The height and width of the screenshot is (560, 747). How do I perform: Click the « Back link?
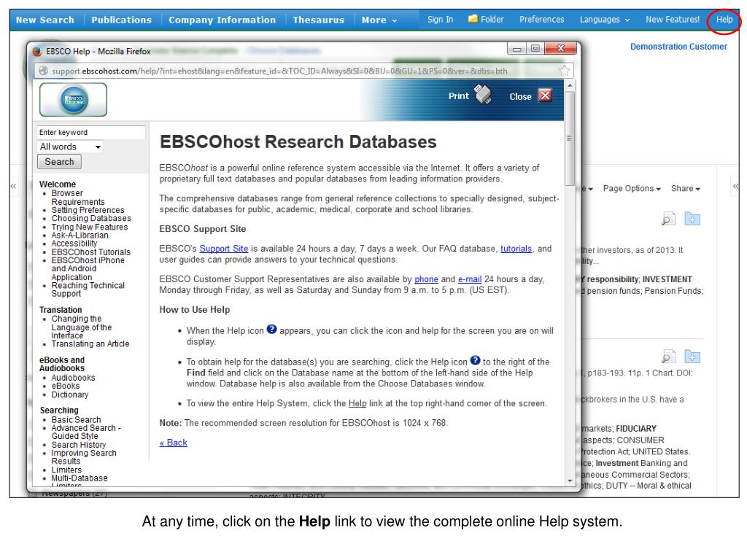[174, 443]
